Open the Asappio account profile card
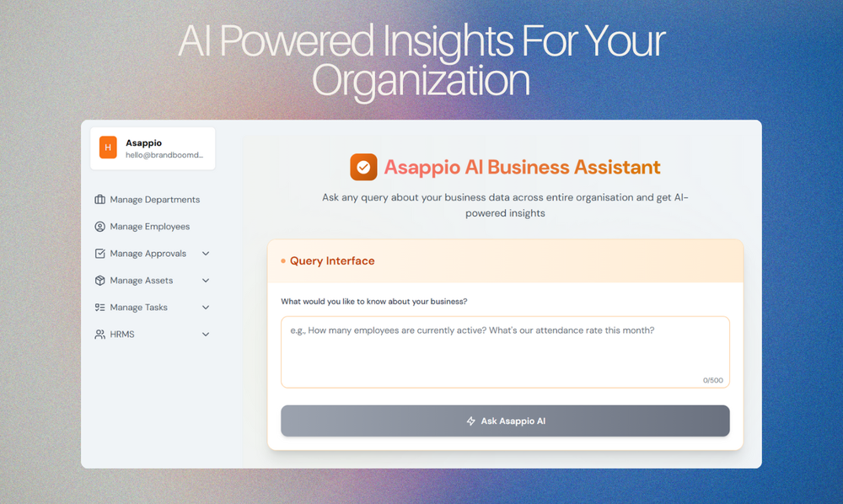 [152, 147]
